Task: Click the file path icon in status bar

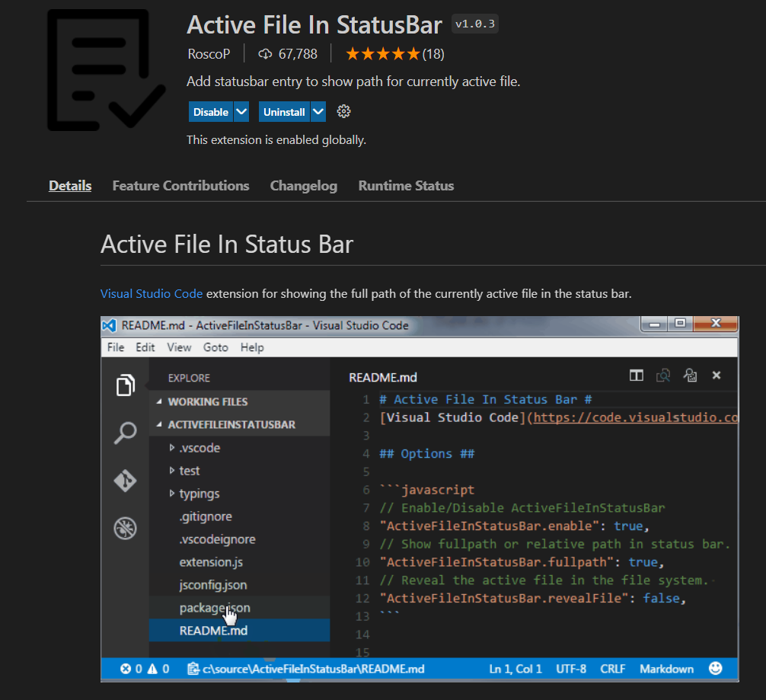Action: point(193,669)
